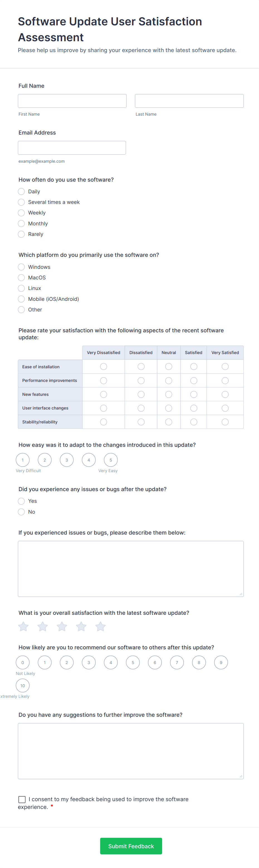Click into the Email Address field

72,148
